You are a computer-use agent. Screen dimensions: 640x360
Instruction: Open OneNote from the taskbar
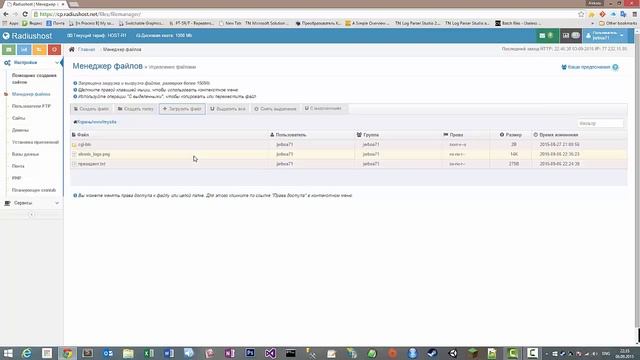229,353
